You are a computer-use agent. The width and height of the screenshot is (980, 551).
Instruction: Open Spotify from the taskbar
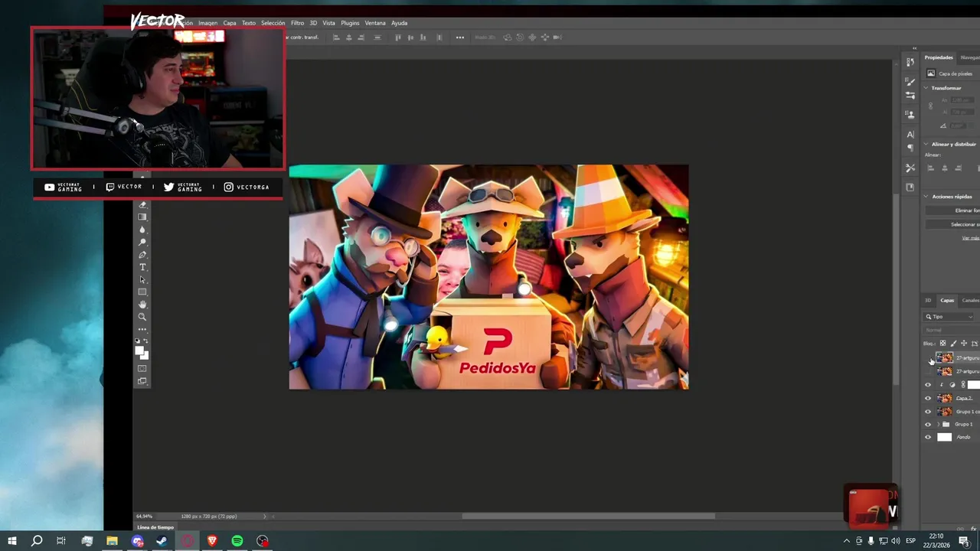237,541
